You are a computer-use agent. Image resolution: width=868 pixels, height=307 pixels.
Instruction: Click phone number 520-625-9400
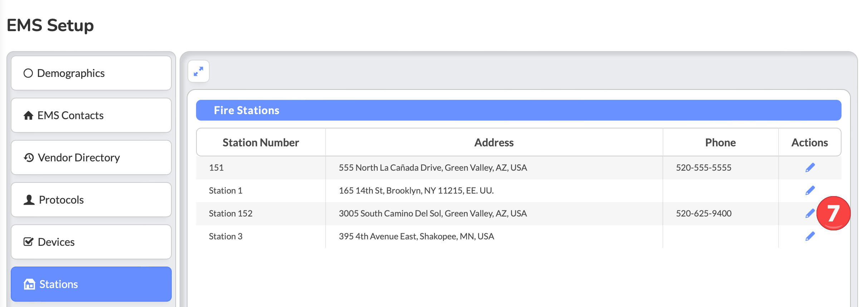pyautogui.click(x=703, y=213)
